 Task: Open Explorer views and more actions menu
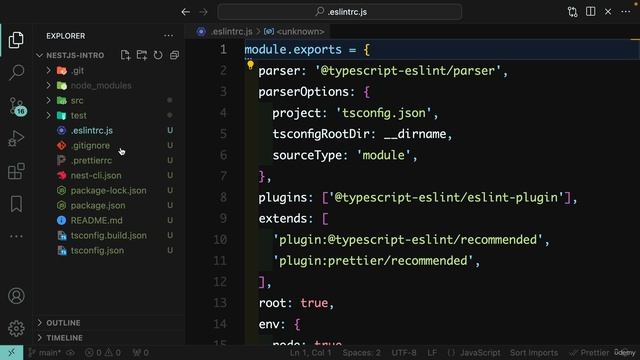168,36
